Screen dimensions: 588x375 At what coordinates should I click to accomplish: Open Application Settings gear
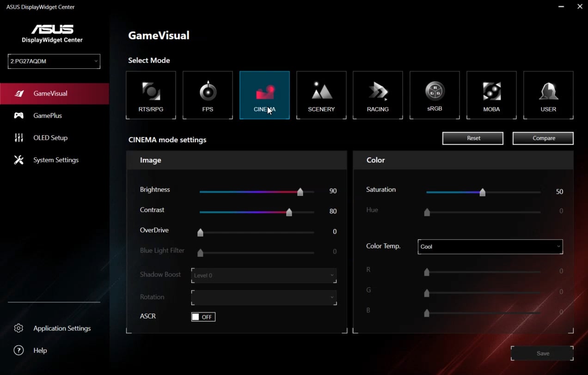(x=18, y=328)
